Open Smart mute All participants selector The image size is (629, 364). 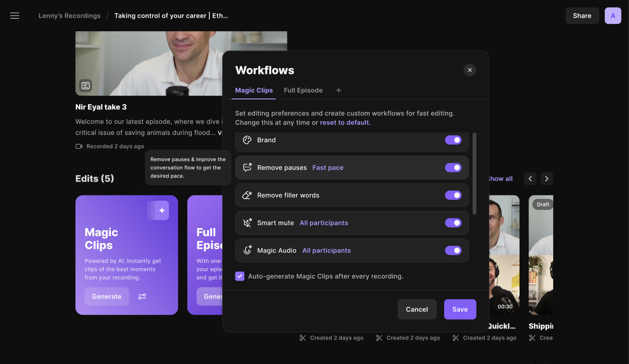pos(324,223)
